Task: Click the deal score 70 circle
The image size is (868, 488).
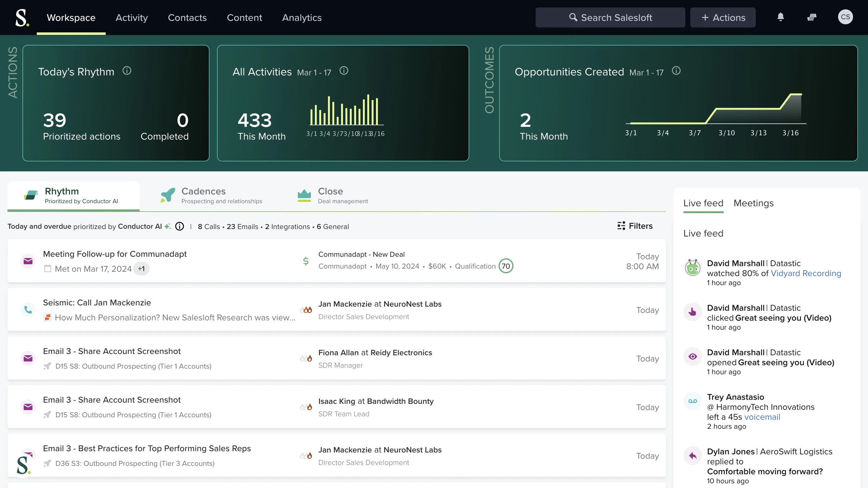Action: tap(506, 266)
